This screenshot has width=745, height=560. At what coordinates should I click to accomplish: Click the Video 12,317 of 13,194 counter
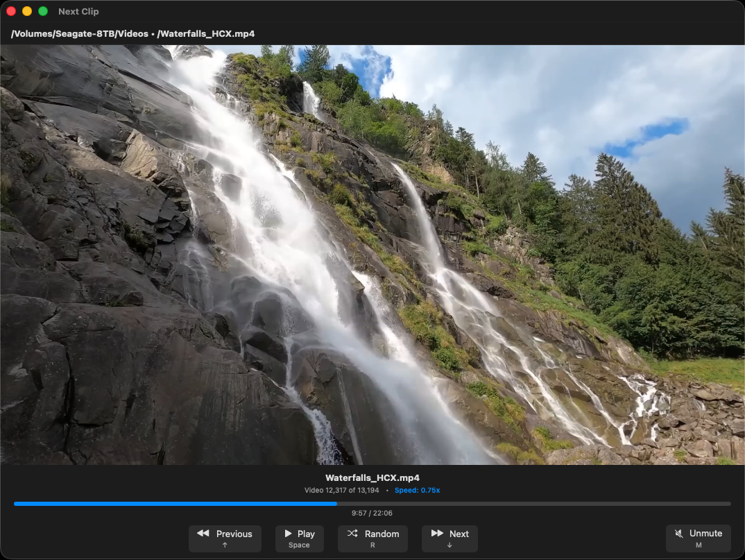pyautogui.click(x=342, y=491)
